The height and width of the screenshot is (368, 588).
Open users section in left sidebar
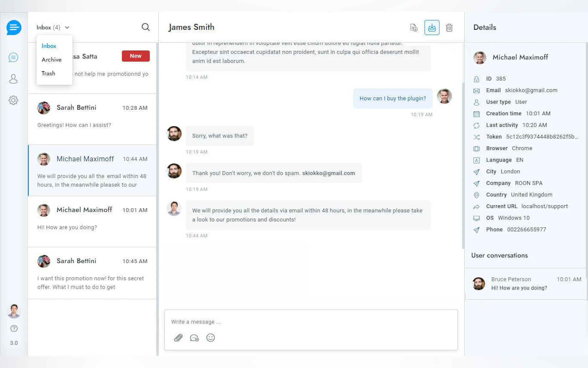[13, 79]
